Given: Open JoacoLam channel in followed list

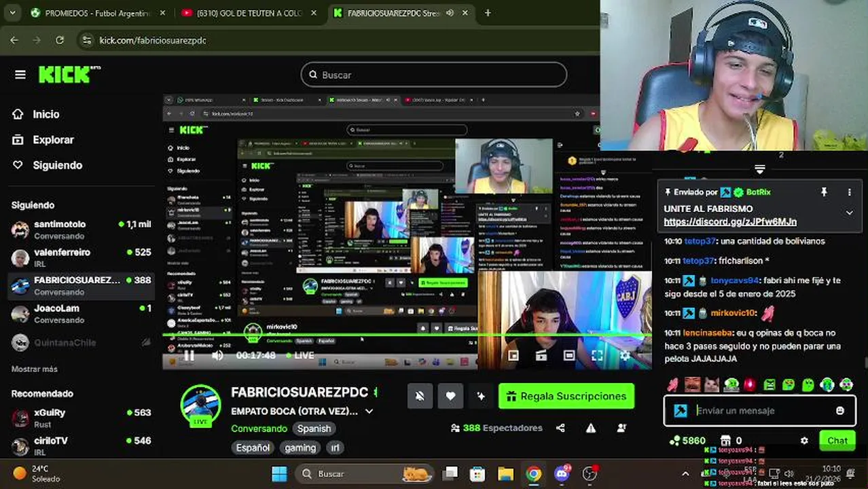Looking at the screenshot, I should (81, 313).
